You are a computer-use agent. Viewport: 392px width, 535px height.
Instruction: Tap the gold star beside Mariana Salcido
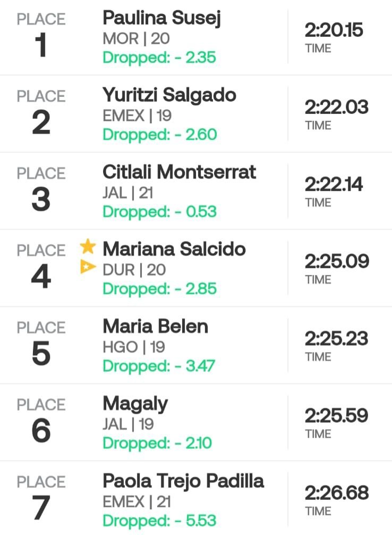point(88,247)
